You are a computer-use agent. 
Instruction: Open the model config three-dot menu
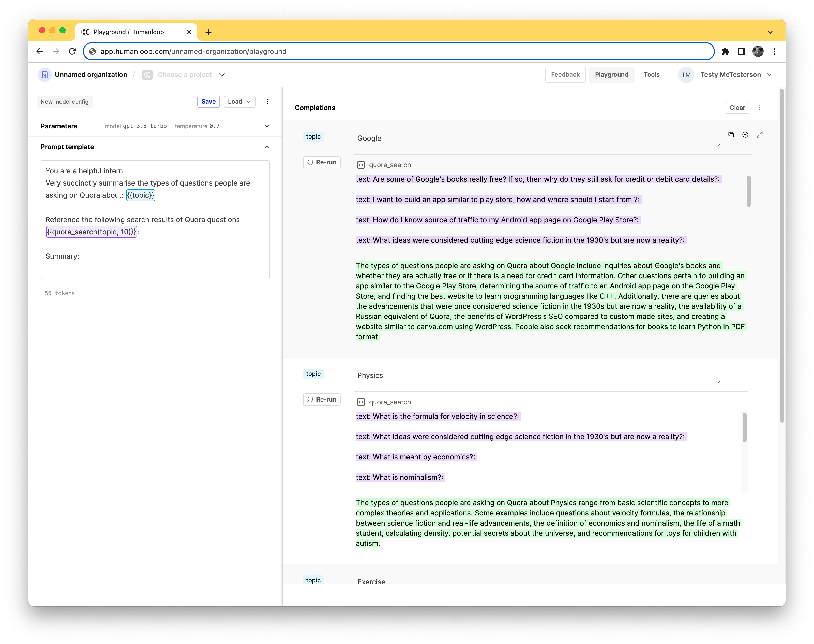pyautogui.click(x=268, y=101)
